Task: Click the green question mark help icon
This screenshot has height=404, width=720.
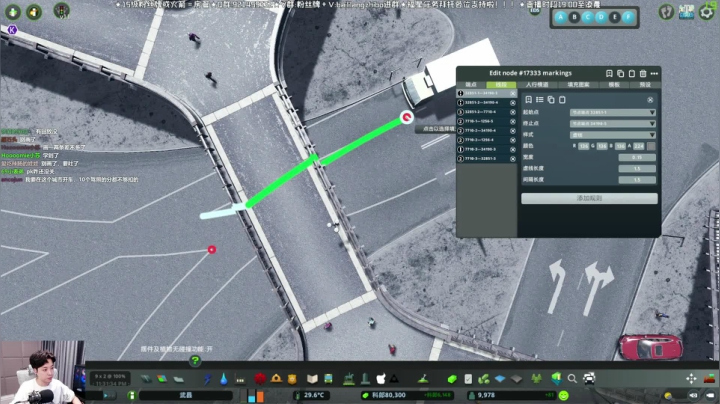Action: (195, 361)
